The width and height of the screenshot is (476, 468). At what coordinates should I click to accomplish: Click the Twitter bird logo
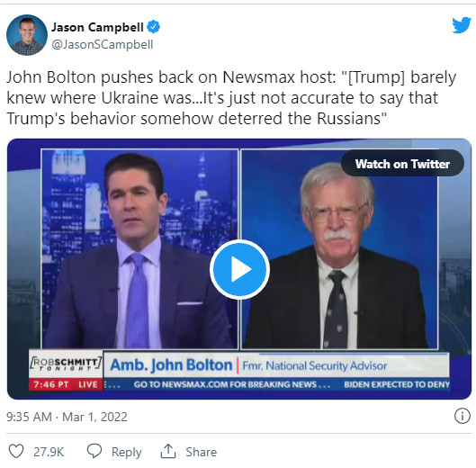point(462,25)
